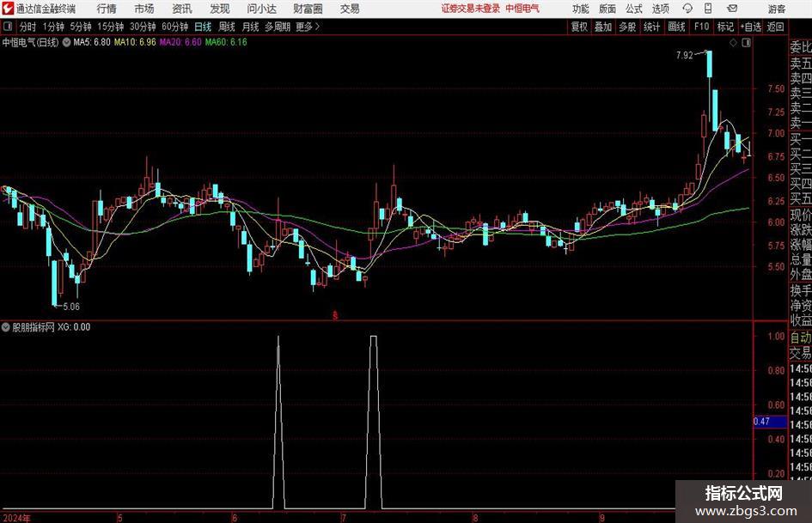Click the 返回 back button

(775, 27)
